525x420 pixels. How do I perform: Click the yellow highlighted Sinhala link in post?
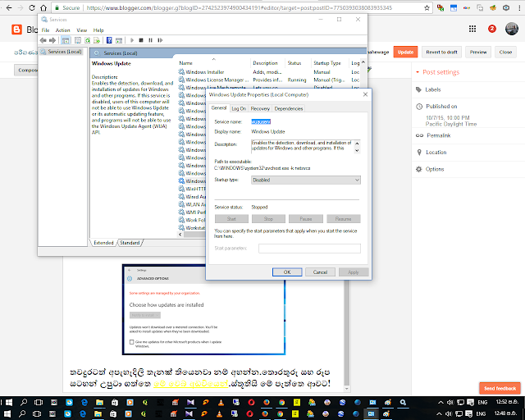coord(191,383)
